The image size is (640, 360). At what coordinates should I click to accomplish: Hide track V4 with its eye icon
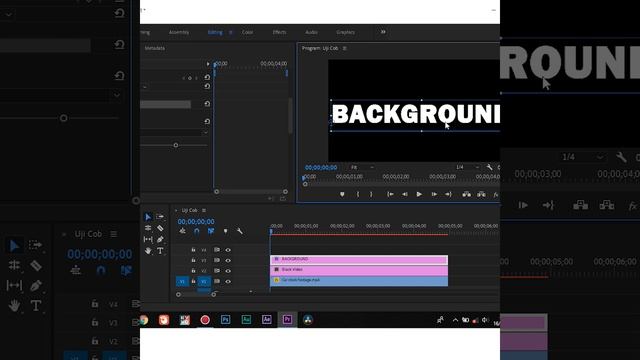click(228, 250)
